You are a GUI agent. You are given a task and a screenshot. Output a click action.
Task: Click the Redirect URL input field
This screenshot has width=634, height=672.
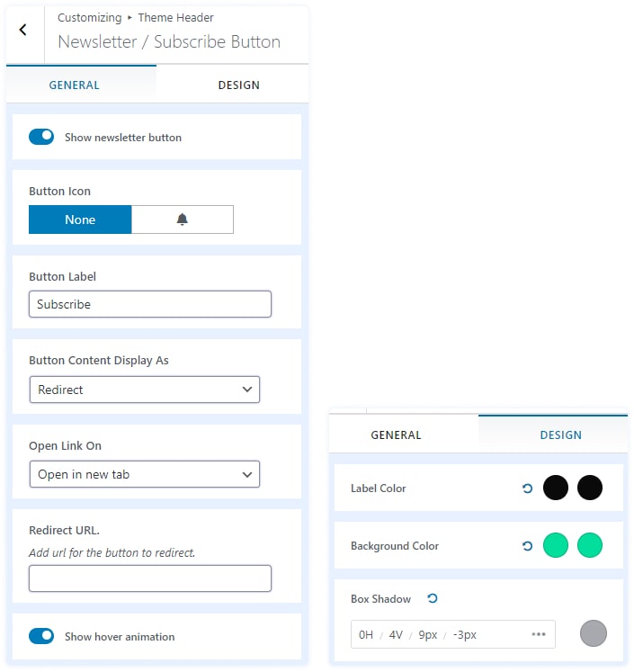(x=150, y=578)
